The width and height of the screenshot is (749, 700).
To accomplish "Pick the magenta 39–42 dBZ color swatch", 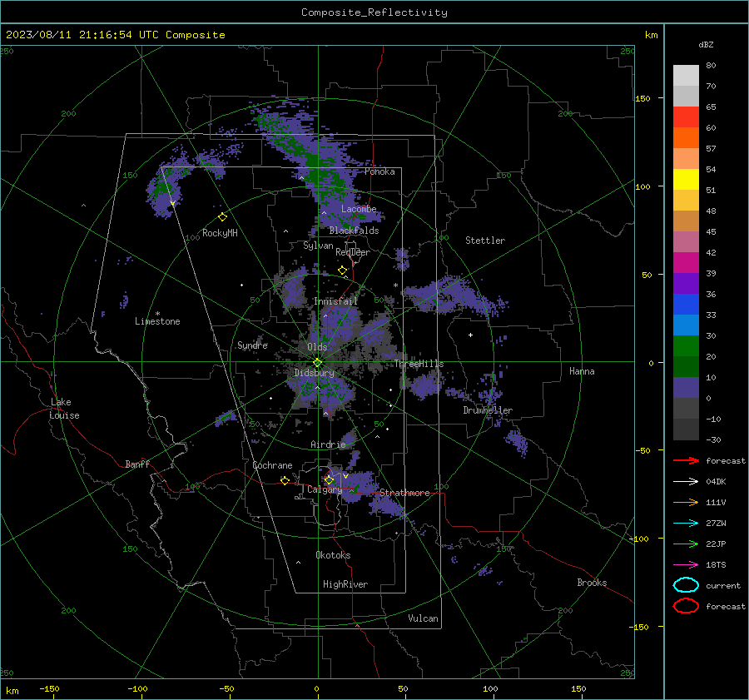I will tap(686, 263).
